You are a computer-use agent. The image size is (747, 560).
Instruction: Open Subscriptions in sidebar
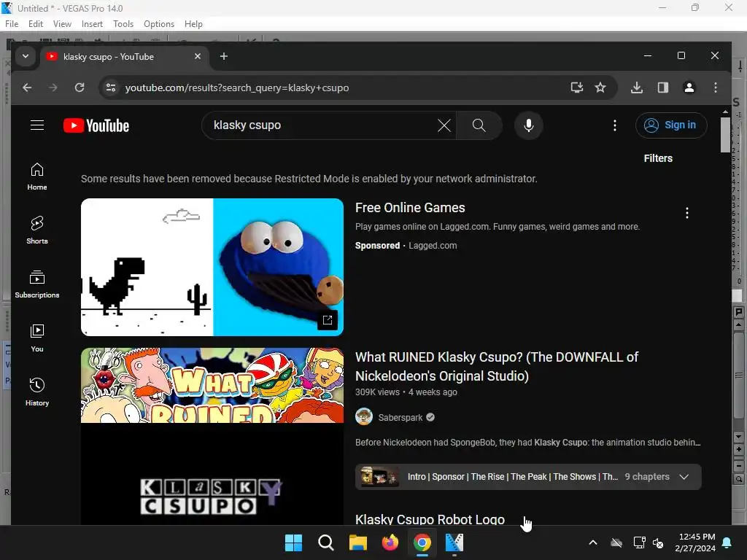click(37, 284)
